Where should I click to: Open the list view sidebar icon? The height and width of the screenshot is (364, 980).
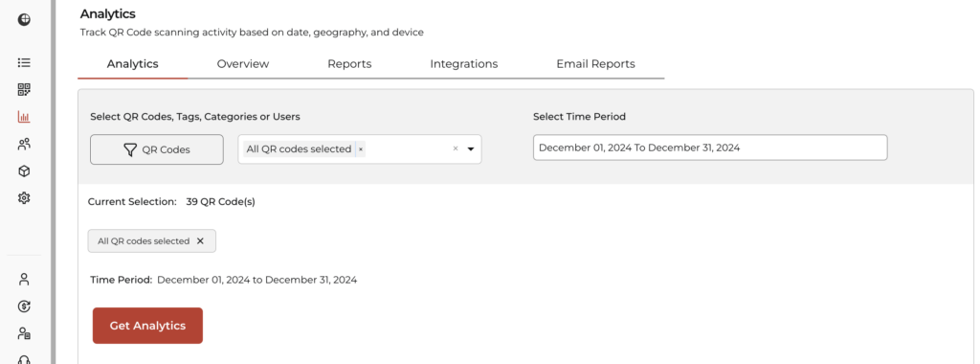coord(24,62)
